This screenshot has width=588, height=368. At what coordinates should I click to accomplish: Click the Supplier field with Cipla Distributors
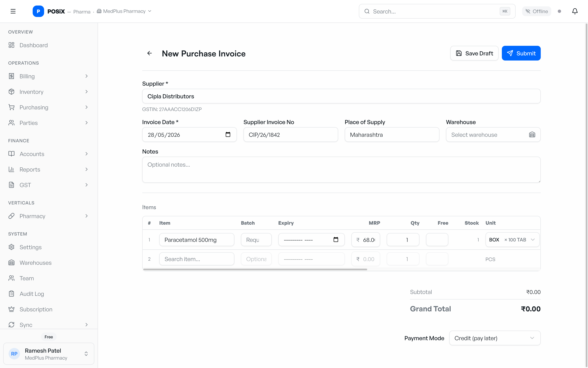coord(341,96)
